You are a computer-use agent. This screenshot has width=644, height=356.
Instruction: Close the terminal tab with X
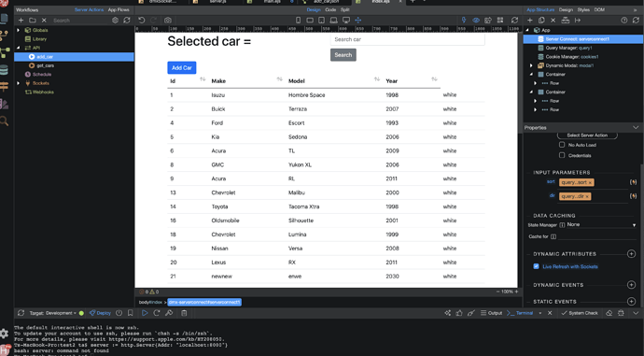[550, 313]
